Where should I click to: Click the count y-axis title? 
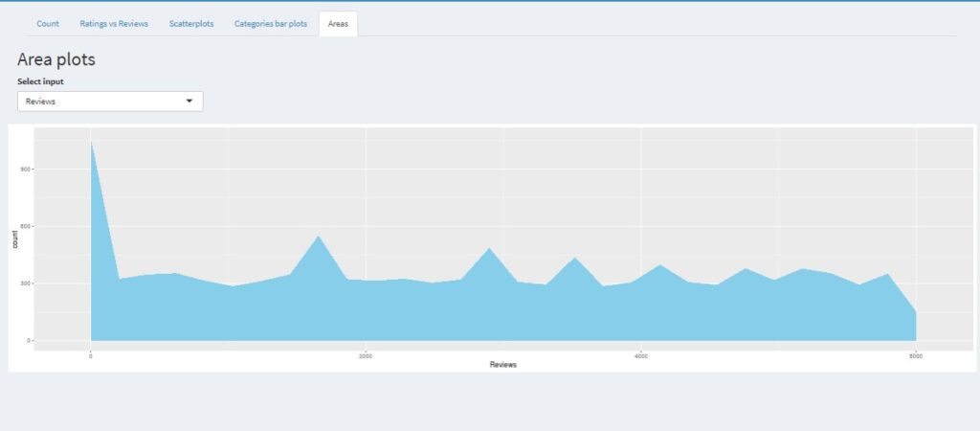15,241
